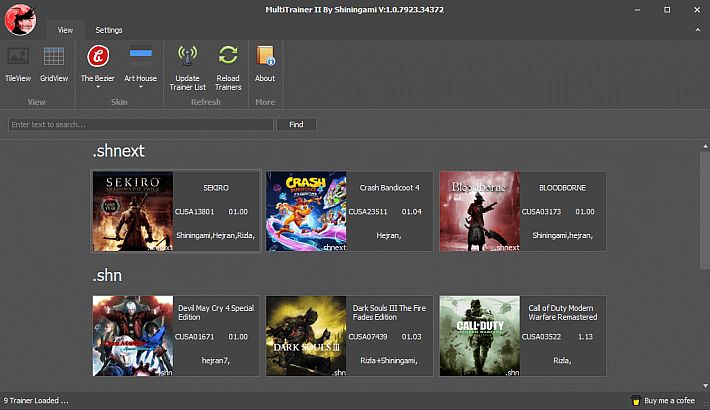This screenshot has height=410, width=710.
Task: Click the CUSA07439 game ID
Action: pos(368,337)
